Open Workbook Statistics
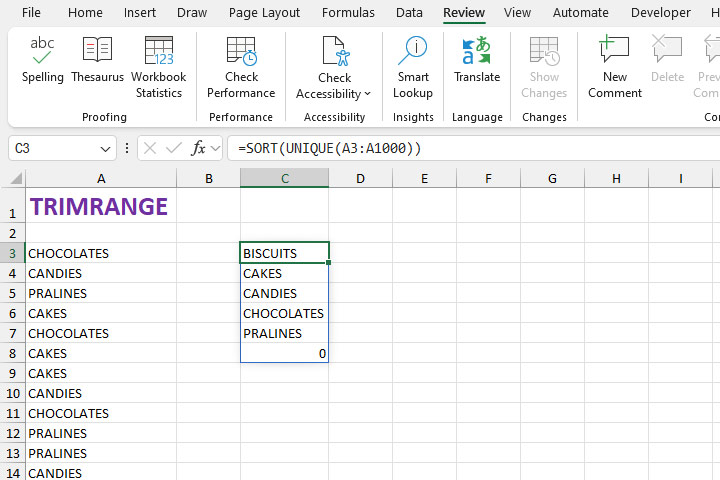Screen dimensions: 720x480 pyautogui.click(x=158, y=67)
